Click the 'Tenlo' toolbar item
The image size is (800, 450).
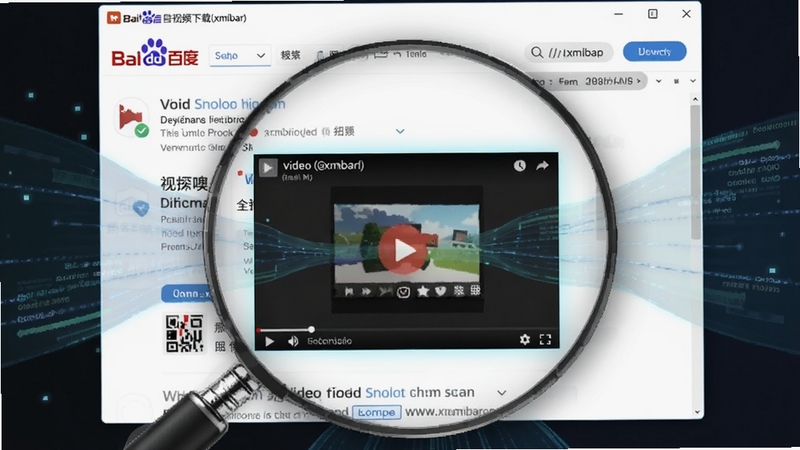(415, 54)
